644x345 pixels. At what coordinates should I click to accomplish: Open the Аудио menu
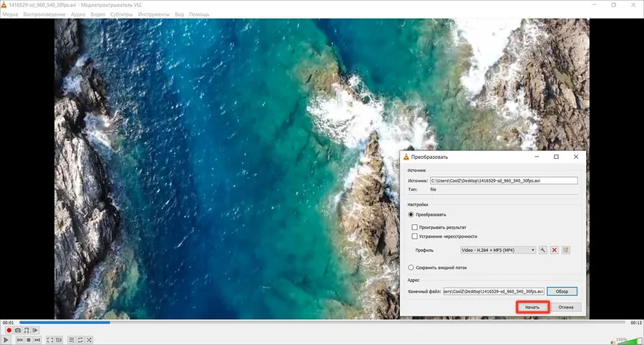pyautogui.click(x=78, y=14)
